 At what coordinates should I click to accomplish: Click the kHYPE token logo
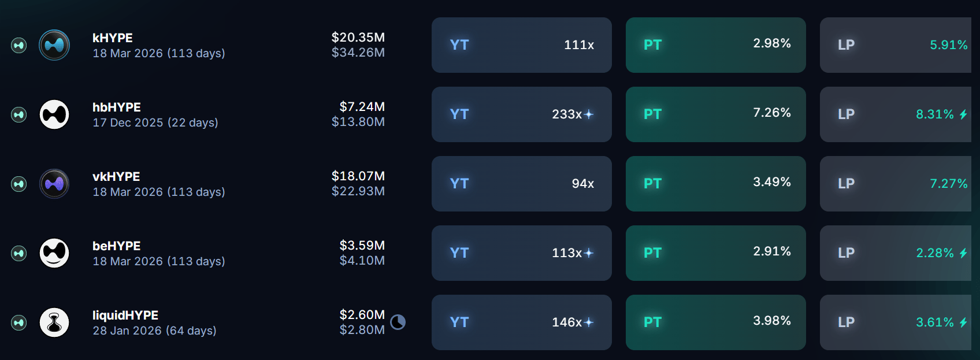tap(54, 45)
